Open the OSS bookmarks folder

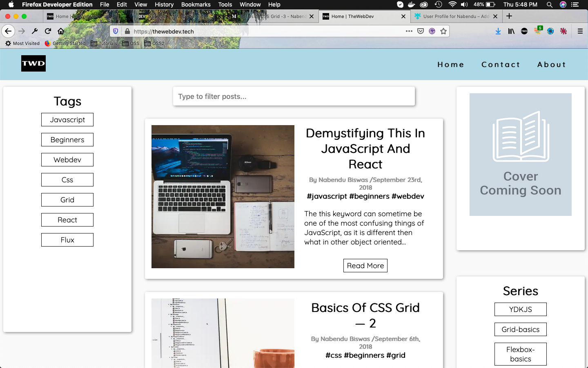(x=131, y=43)
